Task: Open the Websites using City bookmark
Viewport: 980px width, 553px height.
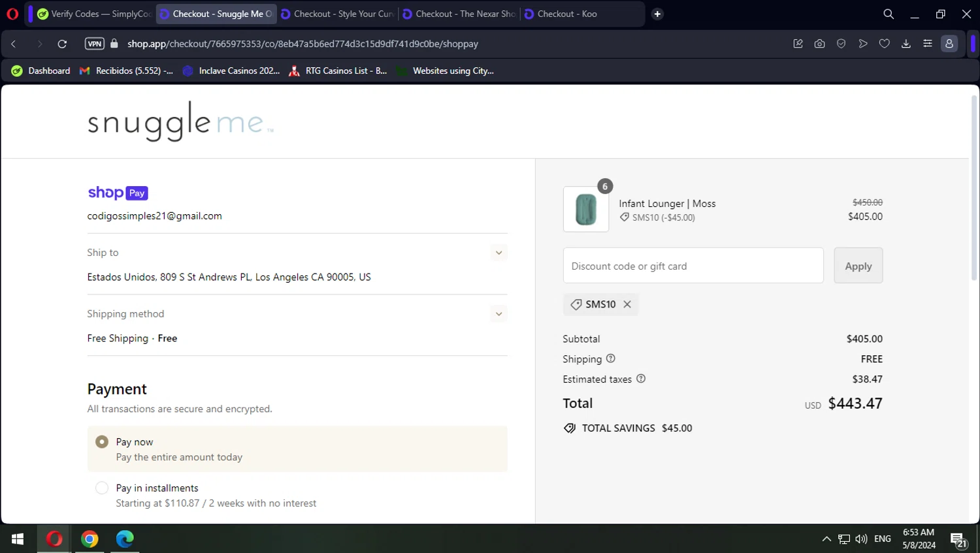Action: (445, 71)
